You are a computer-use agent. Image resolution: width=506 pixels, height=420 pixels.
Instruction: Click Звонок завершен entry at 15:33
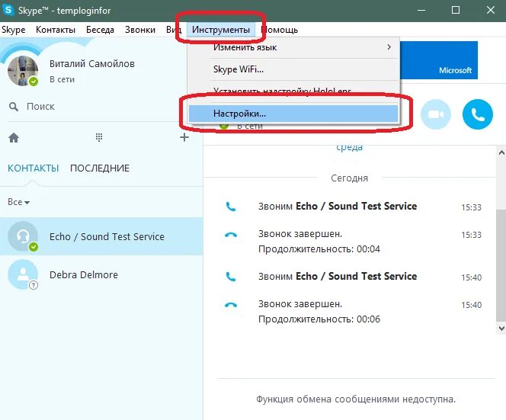coord(300,234)
